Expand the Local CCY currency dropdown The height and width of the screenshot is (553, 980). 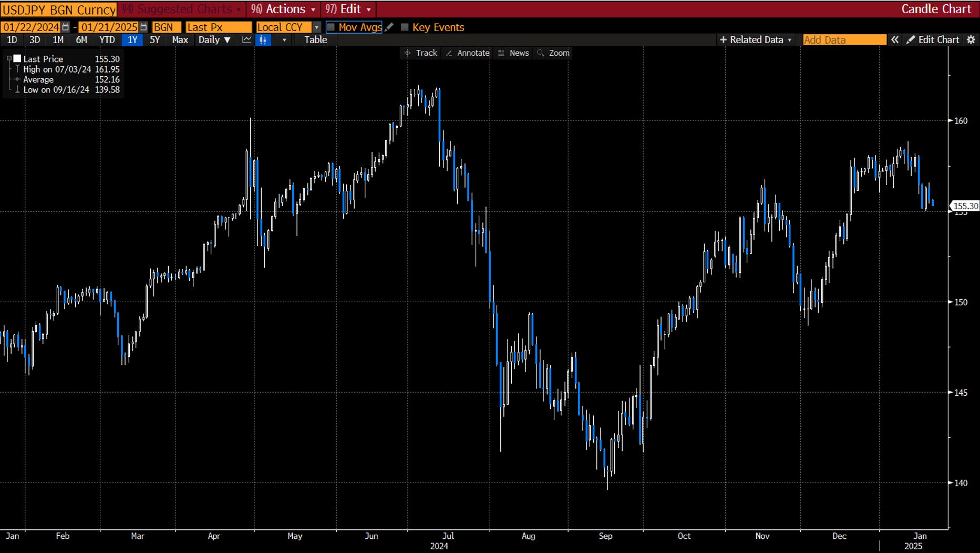[316, 27]
